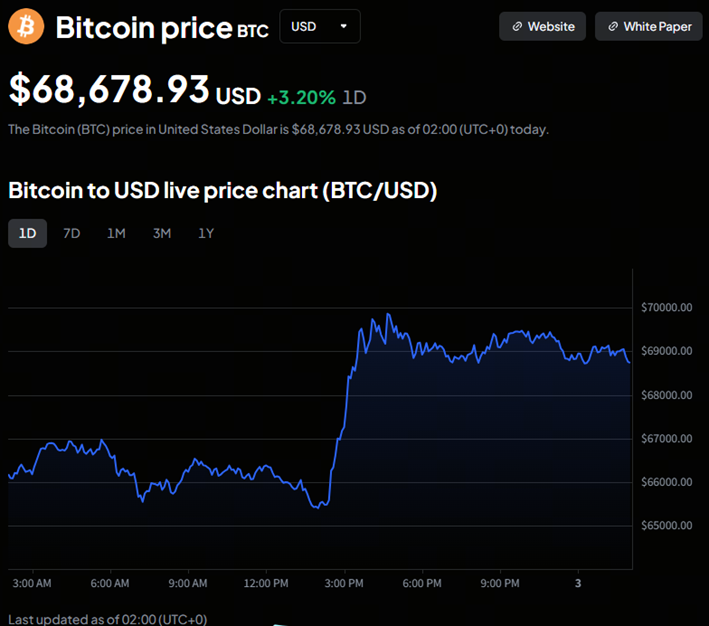Open the USD currency dropdown
Image resolution: width=709 pixels, height=626 pixels.
tap(319, 26)
